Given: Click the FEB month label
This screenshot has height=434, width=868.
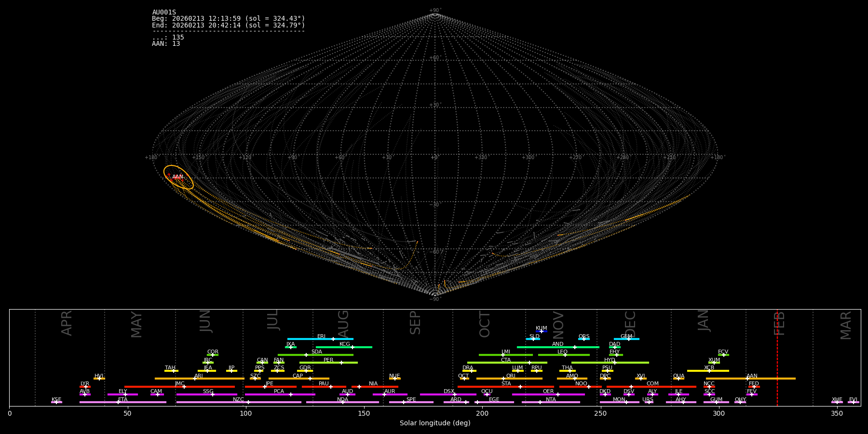Looking at the screenshot, I should click(779, 323).
